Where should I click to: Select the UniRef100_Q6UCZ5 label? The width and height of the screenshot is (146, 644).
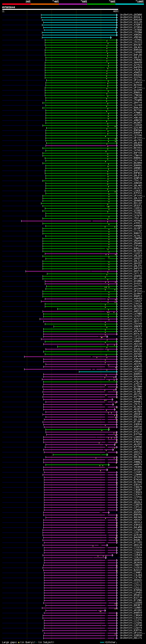[x=131, y=545]
